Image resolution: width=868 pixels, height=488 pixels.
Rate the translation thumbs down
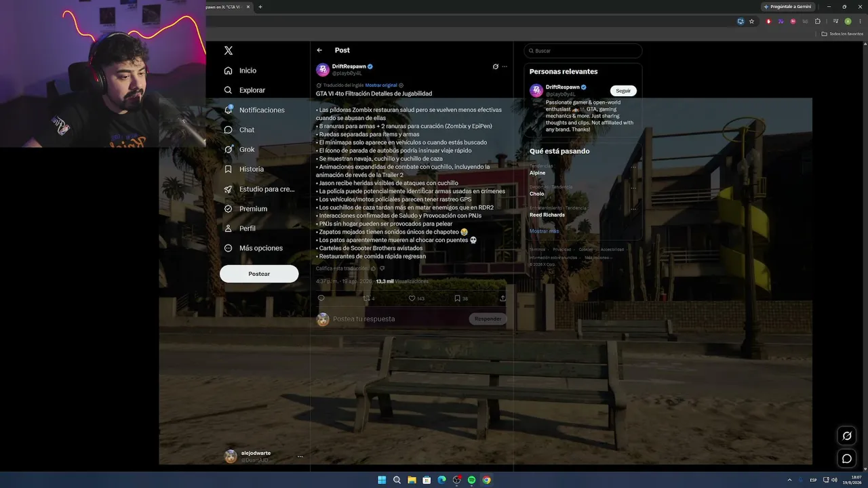coord(382,268)
